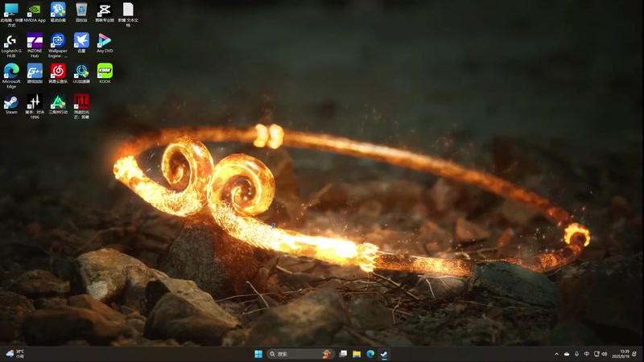Open Task View on the taskbar
The height and width of the screenshot is (362, 644).
(343, 354)
